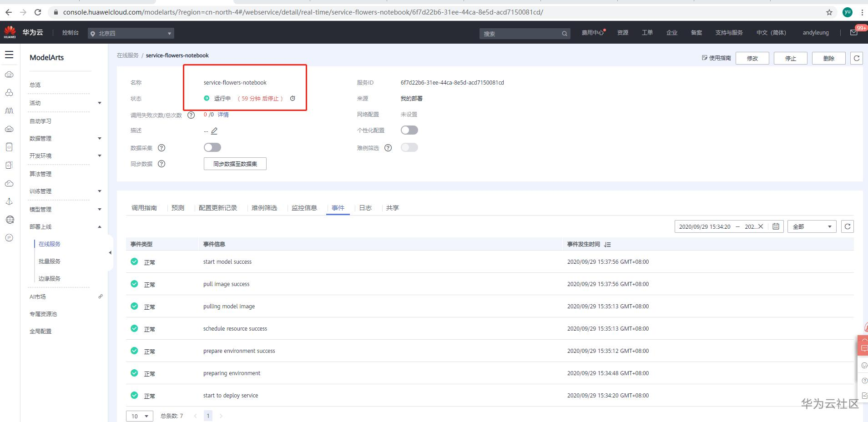
Task: Open the 控制台 console link
Action: click(71, 33)
